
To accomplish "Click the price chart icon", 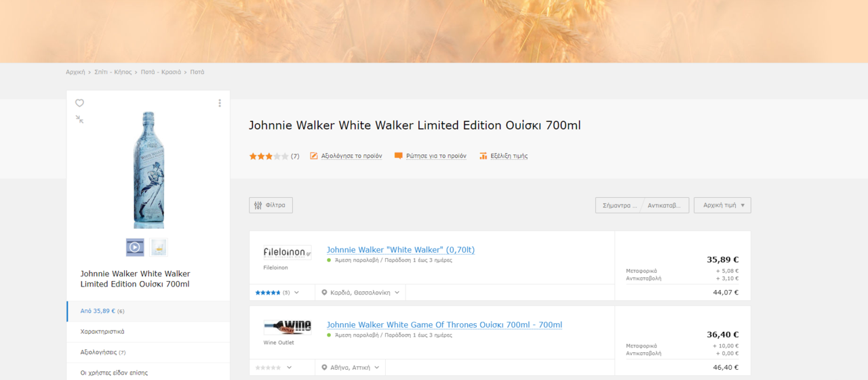I will [484, 156].
